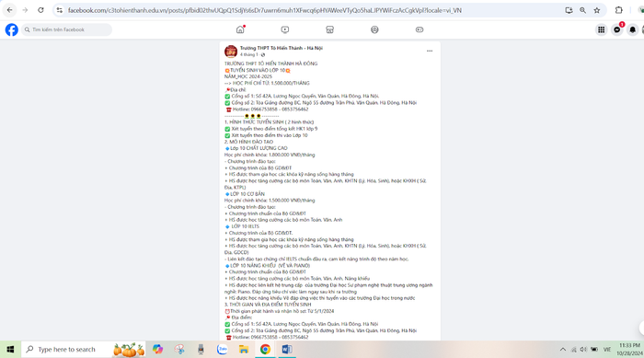Open the browser extensions puzzle icon
644x358 pixels.
point(618,10)
